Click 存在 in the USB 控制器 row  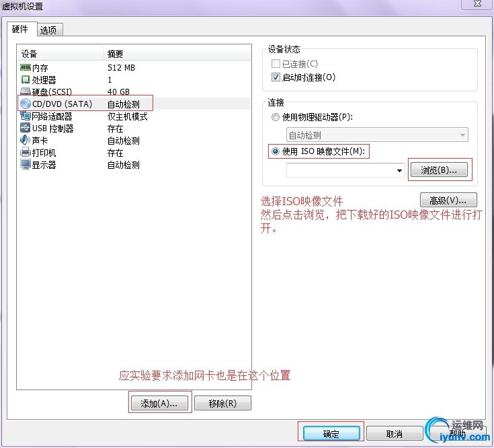(x=116, y=128)
